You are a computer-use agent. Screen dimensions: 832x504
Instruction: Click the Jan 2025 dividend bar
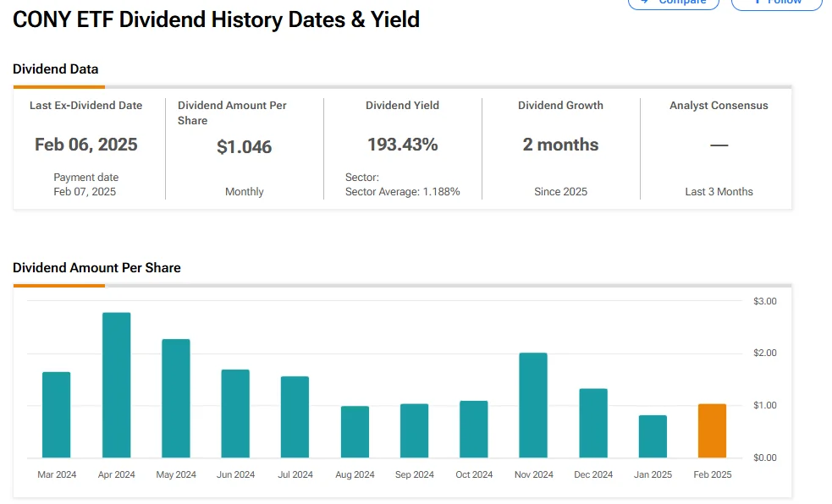click(x=653, y=436)
